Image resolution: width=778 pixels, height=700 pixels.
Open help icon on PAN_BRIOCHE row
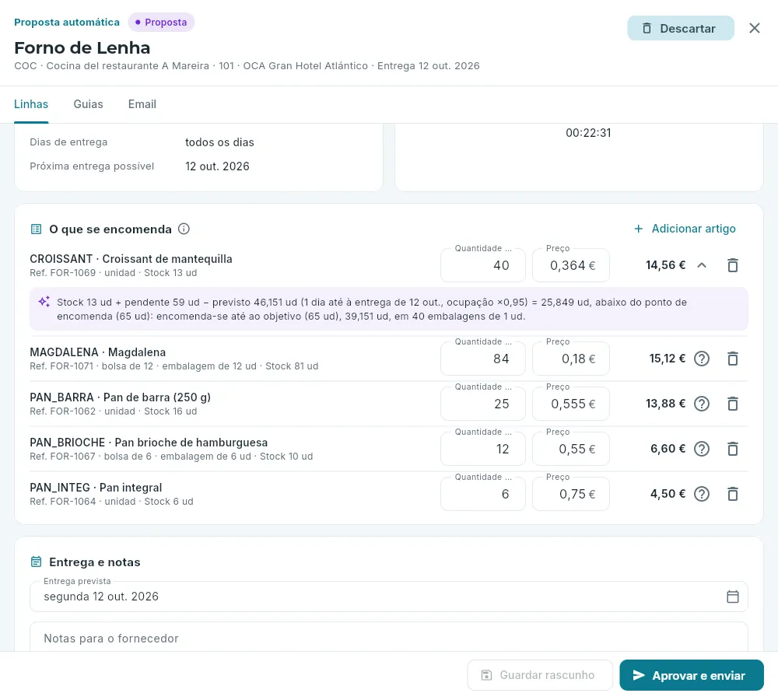pyautogui.click(x=701, y=449)
